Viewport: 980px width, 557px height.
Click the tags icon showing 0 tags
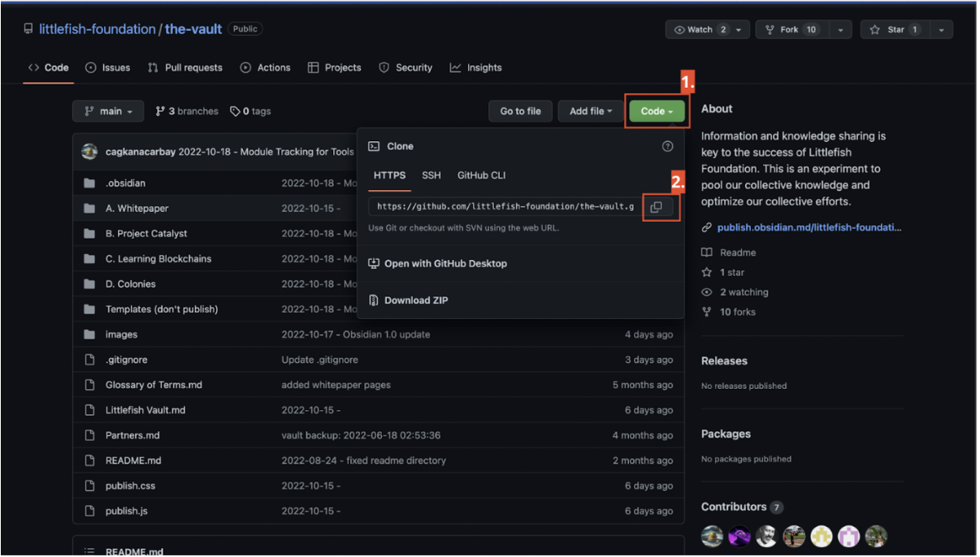click(x=236, y=111)
